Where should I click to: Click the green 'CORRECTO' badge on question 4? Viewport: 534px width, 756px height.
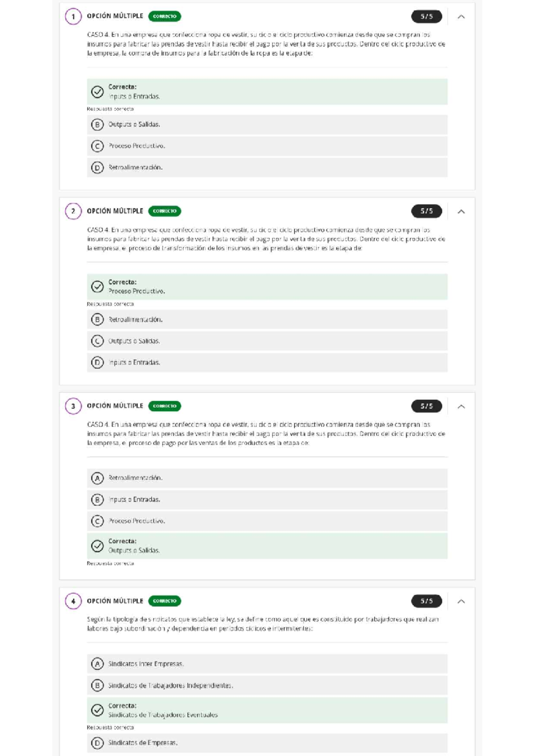[x=165, y=601]
